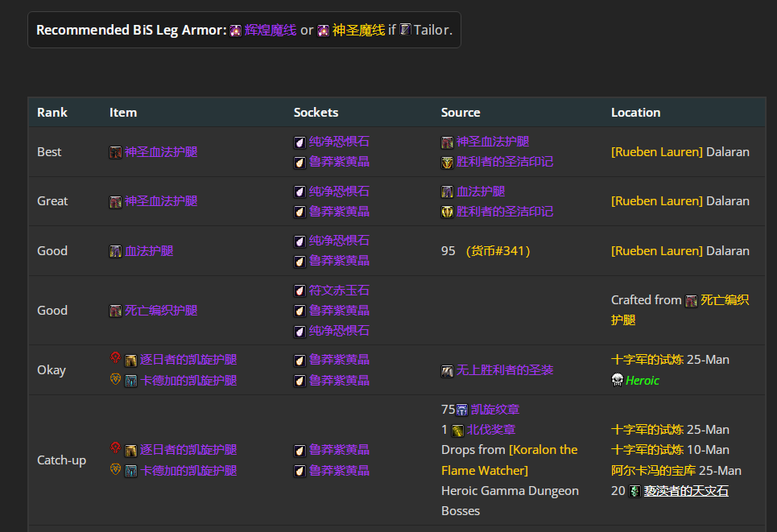
Task: Open the 神圣魔线 link in the recommendation box
Action: point(358,31)
